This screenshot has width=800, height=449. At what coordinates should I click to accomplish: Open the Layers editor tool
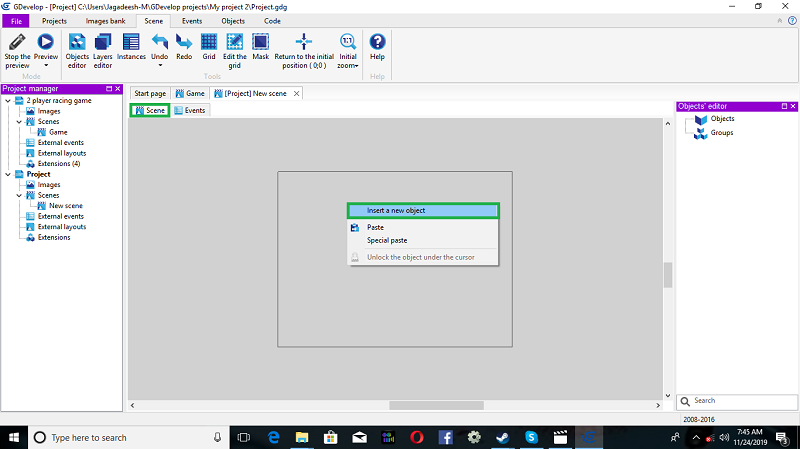pos(103,42)
